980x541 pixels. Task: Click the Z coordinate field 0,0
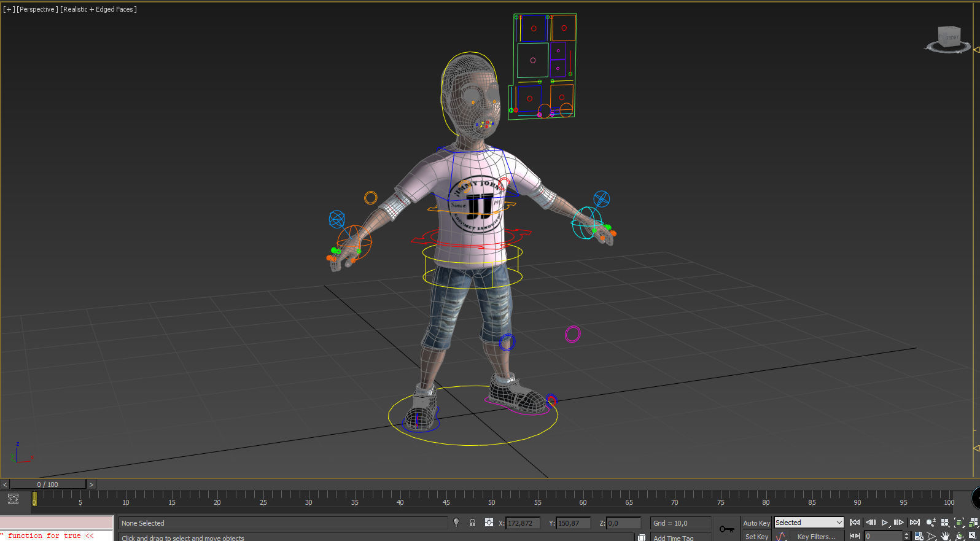623,523
